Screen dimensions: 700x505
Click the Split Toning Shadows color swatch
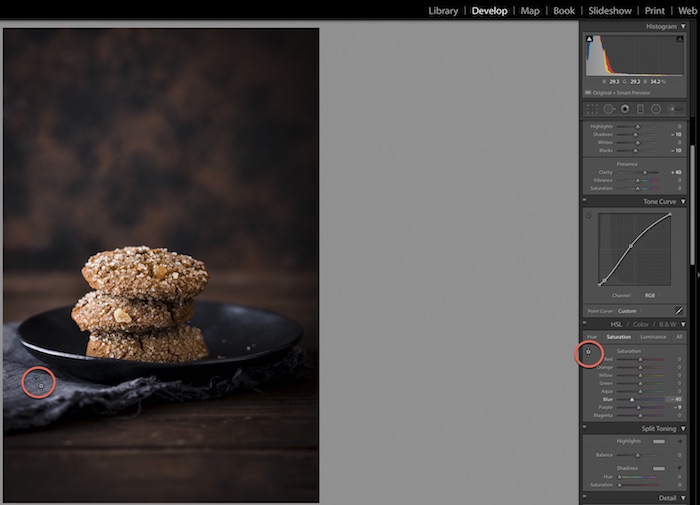pyautogui.click(x=658, y=468)
